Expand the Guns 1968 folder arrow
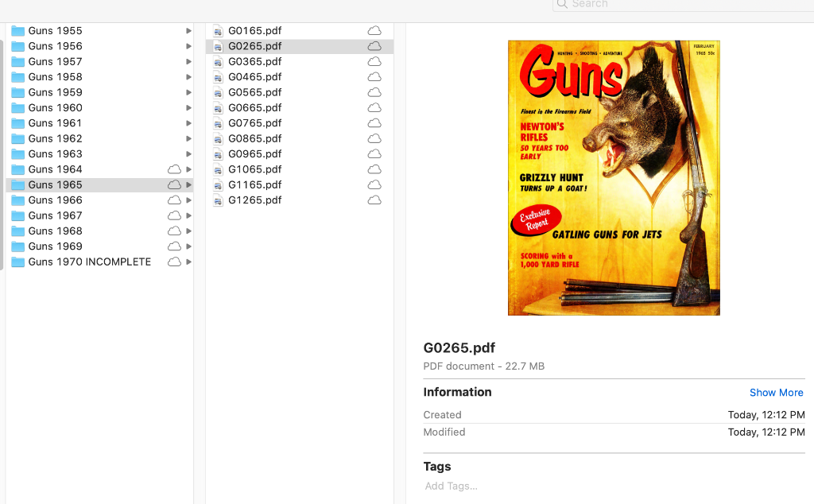 pos(189,231)
